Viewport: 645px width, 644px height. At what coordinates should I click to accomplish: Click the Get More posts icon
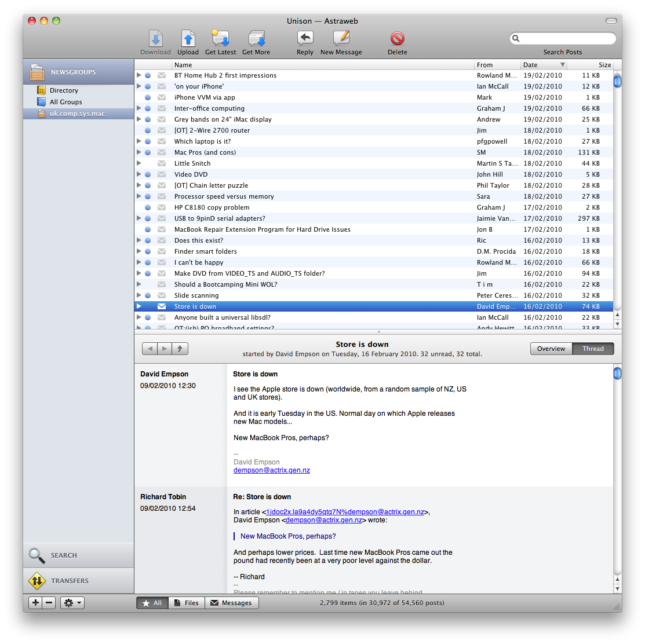click(256, 39)
